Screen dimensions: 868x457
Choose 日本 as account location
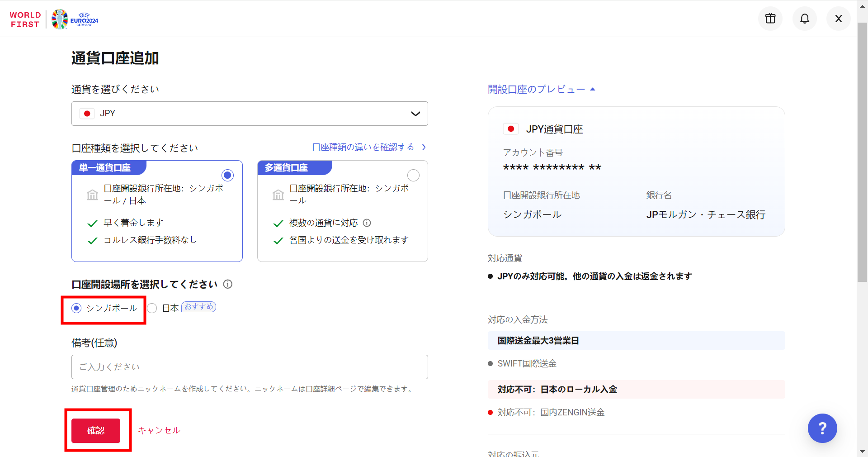point(152,308)
